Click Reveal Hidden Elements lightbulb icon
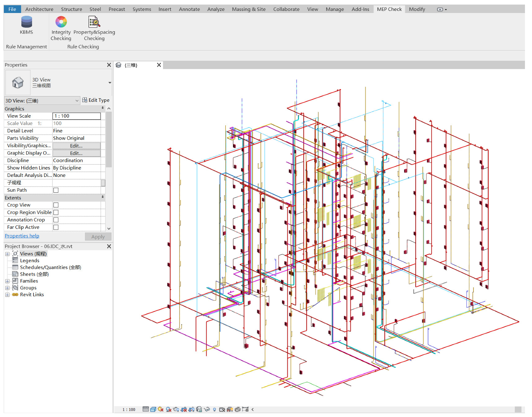Viewport: 532px width, 417px height. (214, 409)
